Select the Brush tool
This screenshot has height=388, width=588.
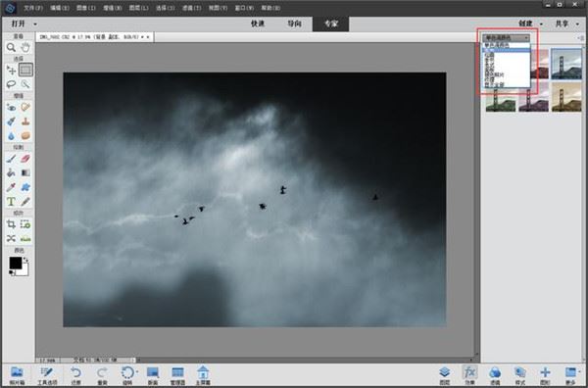click(11, 159)
